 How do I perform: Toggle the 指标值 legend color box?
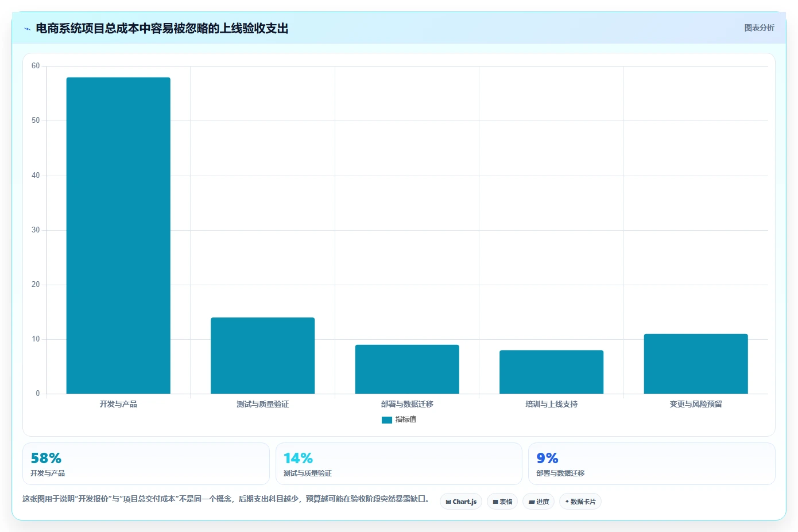(387, 420)
